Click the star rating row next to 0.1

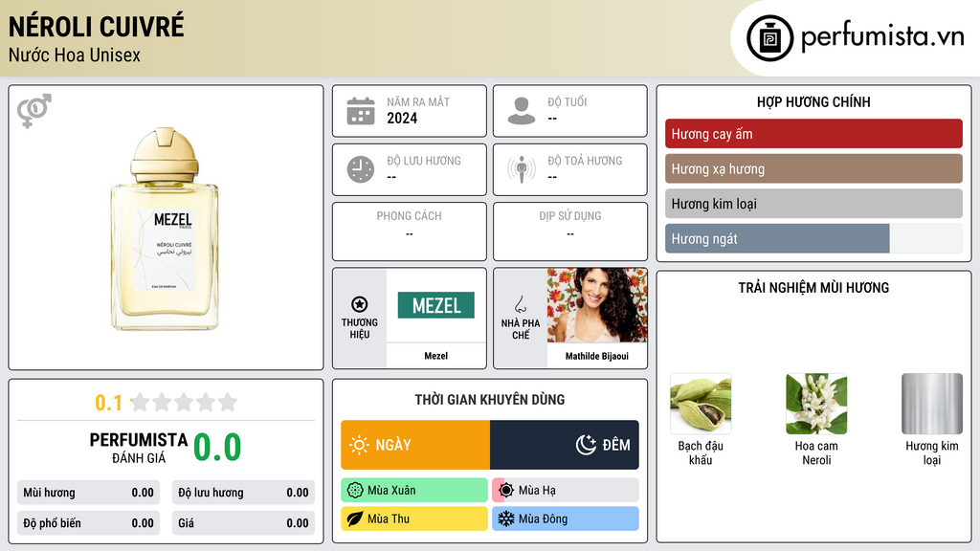click(184, 402)
